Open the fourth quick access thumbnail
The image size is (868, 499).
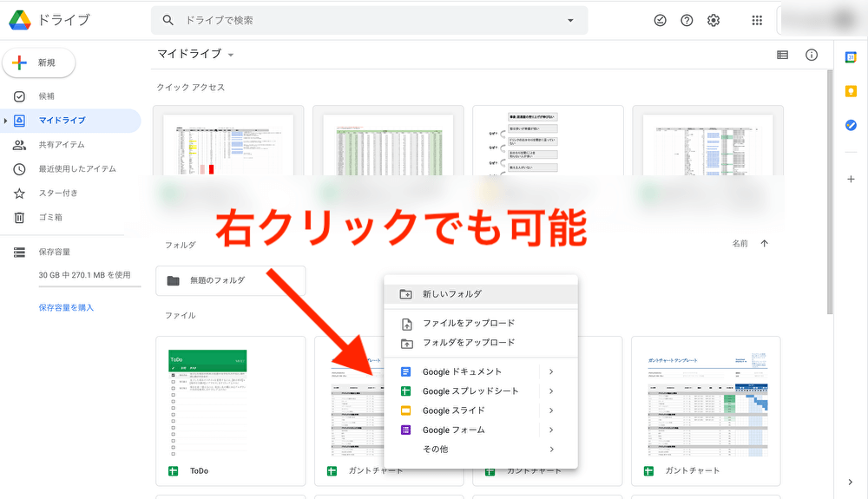click(708, 141)
